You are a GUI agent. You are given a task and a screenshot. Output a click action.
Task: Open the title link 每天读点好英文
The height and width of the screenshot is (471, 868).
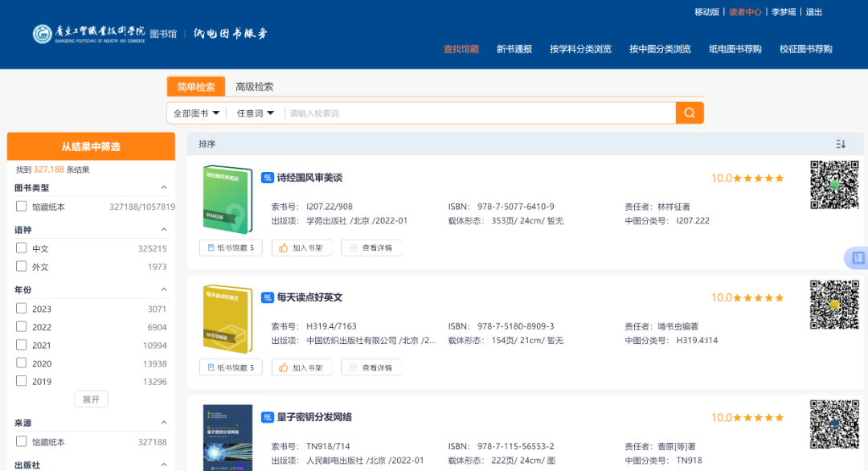point(309,297)
